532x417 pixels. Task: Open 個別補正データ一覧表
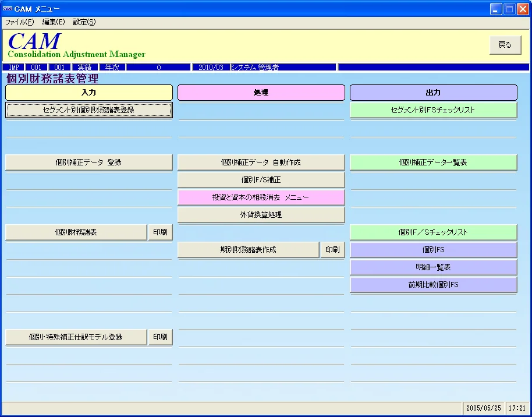tap(433, 162)
